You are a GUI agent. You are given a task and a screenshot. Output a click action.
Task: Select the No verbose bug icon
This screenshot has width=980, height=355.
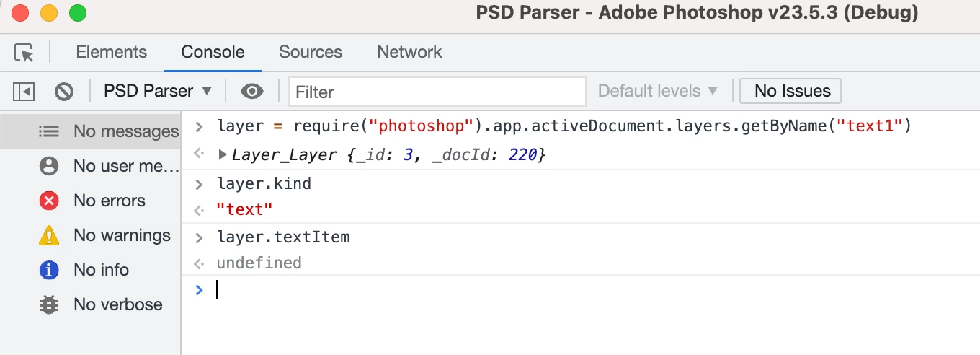pyautogui.click(x=49, y=304)
